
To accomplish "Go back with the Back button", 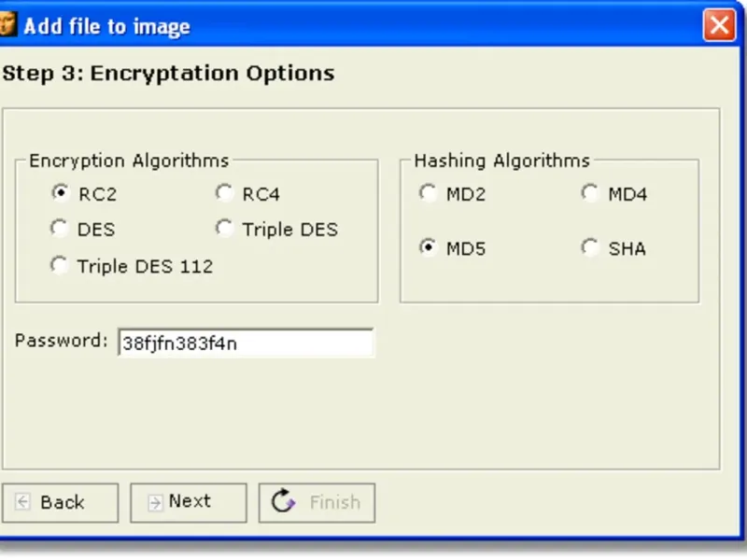I will (x=60, y=502).
